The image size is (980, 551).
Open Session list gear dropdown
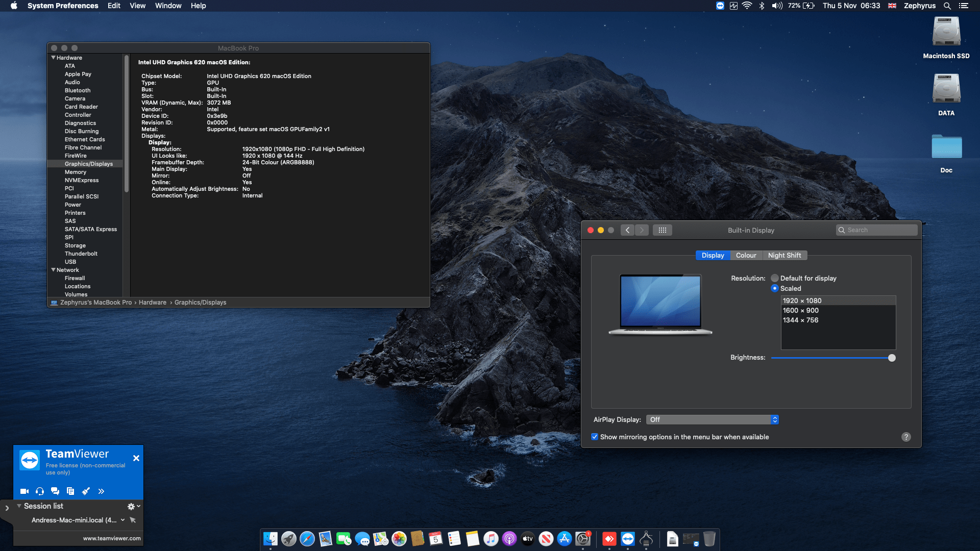134,506
